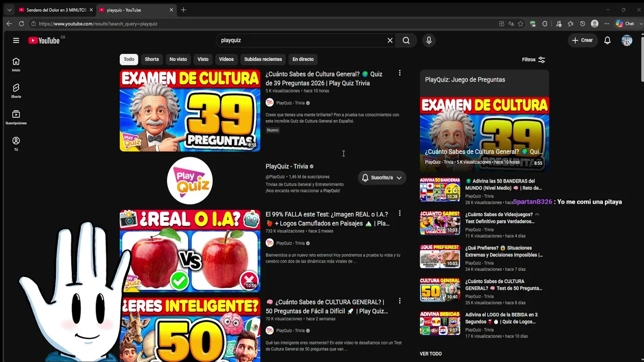
Task: Open more options for the Real o I.A. video
Action: (x=399, y=214)
